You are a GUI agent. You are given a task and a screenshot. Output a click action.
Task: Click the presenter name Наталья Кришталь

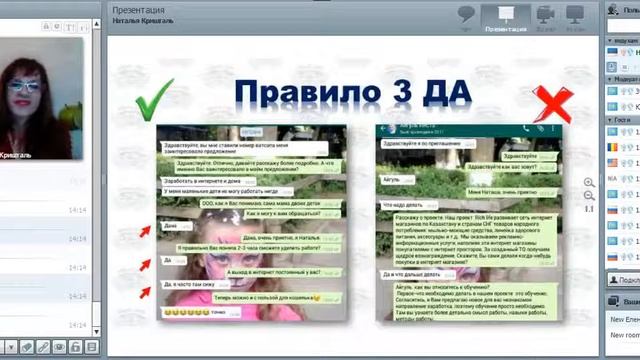[143, 21]
